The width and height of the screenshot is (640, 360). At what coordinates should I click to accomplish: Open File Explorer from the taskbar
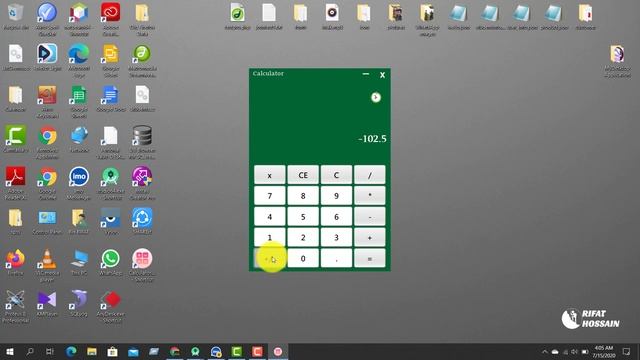pyautogui.click(x=92, y=351)
